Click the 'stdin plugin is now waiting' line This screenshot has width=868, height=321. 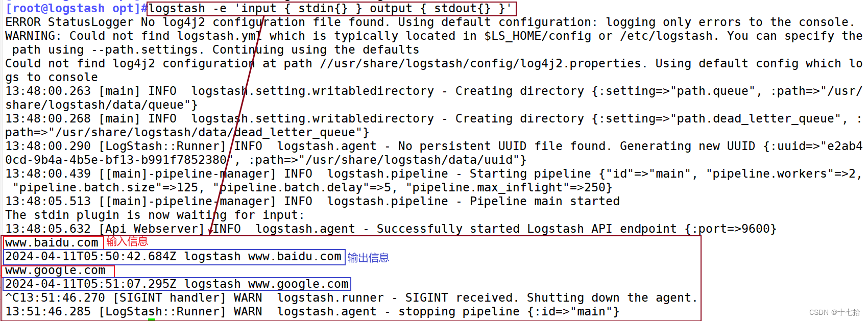pos(155,215)
